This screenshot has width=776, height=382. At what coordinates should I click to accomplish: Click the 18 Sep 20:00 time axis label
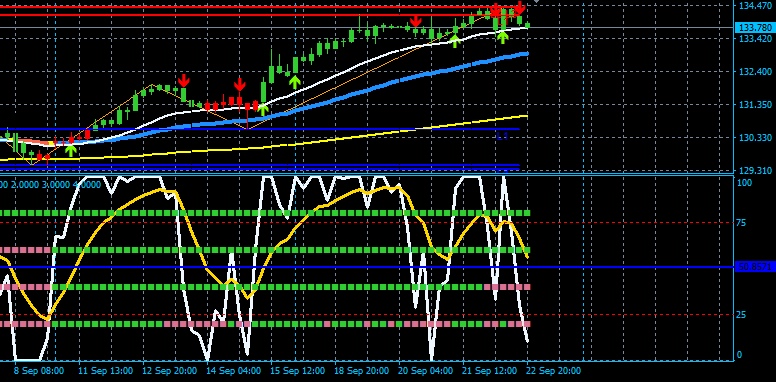point(362,371)
